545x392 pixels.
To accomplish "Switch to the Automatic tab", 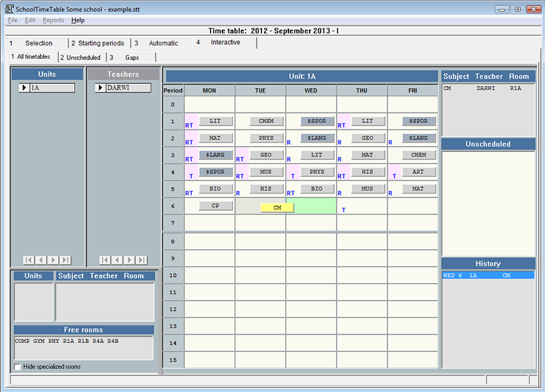I will 162,43.
